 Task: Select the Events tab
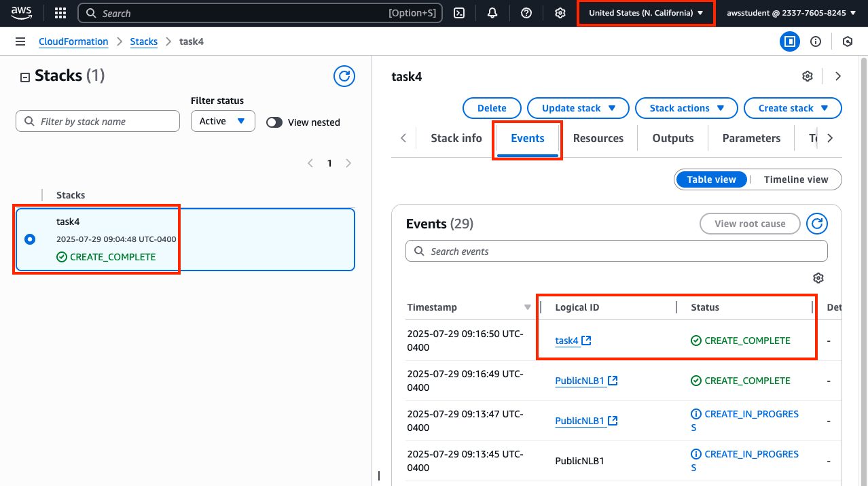(x=528, y=138)
